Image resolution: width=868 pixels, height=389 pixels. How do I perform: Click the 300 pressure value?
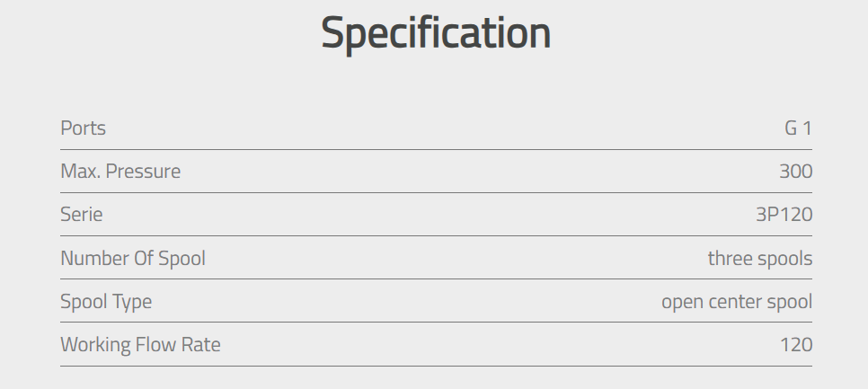[x=795, y=171]
